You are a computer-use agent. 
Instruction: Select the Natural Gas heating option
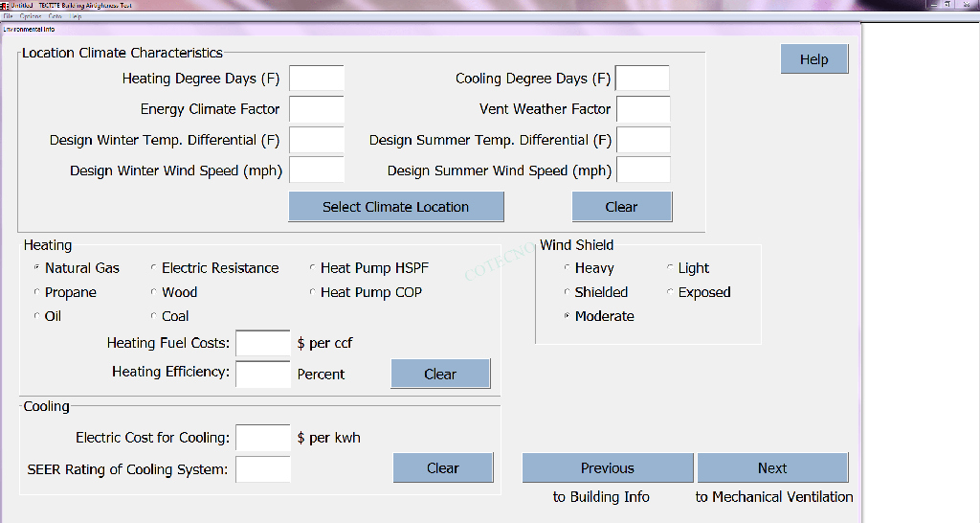click(38, 268)
